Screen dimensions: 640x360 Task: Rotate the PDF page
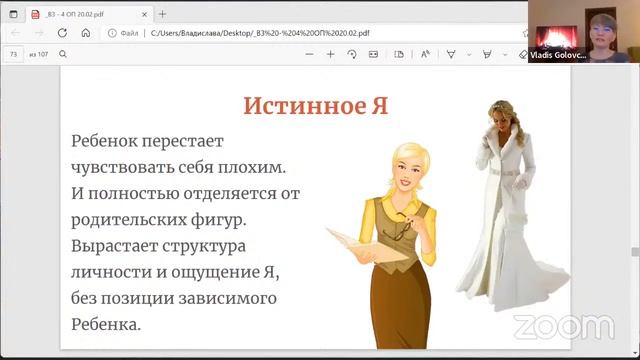352,54
